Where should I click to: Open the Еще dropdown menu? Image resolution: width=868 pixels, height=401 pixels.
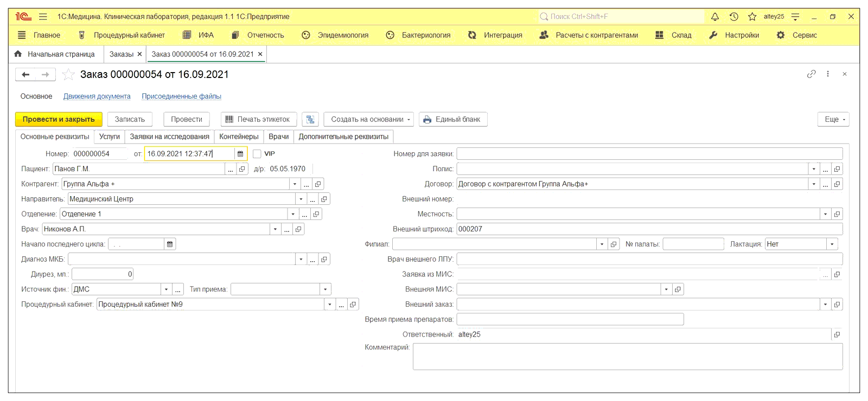(x=833, y=119)
